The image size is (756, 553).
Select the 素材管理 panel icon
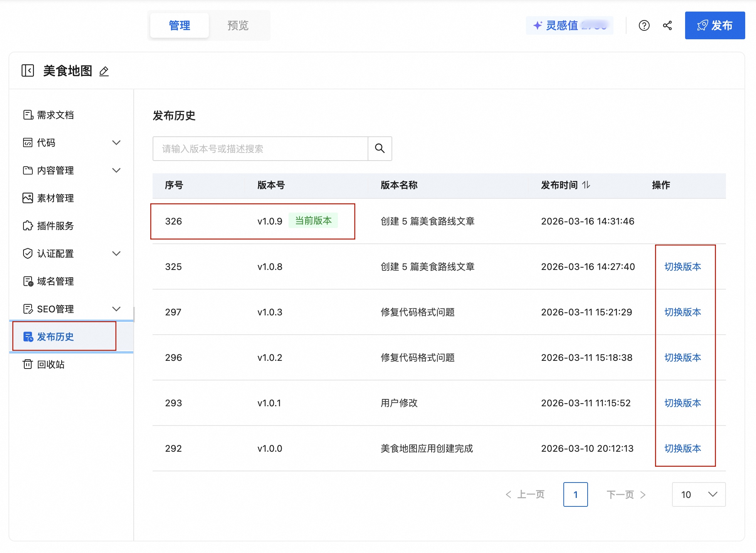coord(28,198)
